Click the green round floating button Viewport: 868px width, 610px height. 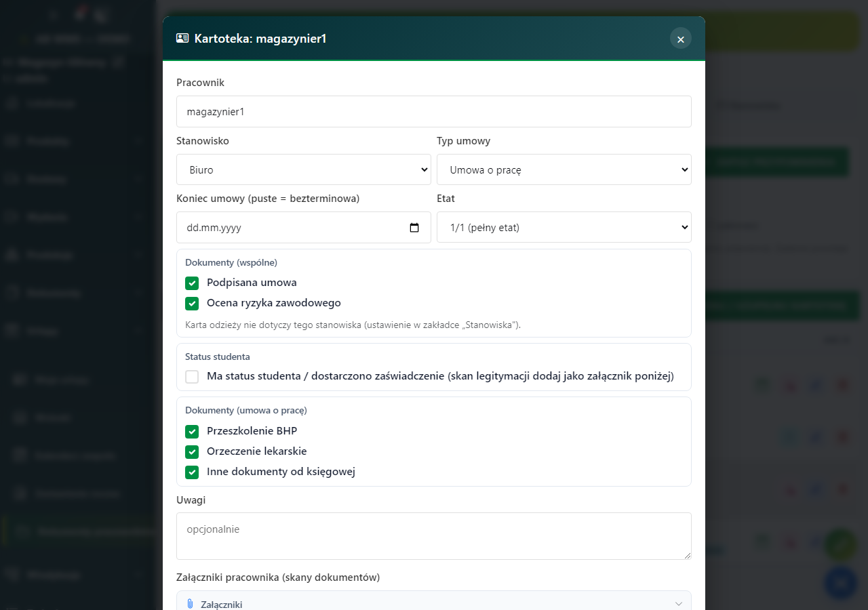[x=841, y=545]
